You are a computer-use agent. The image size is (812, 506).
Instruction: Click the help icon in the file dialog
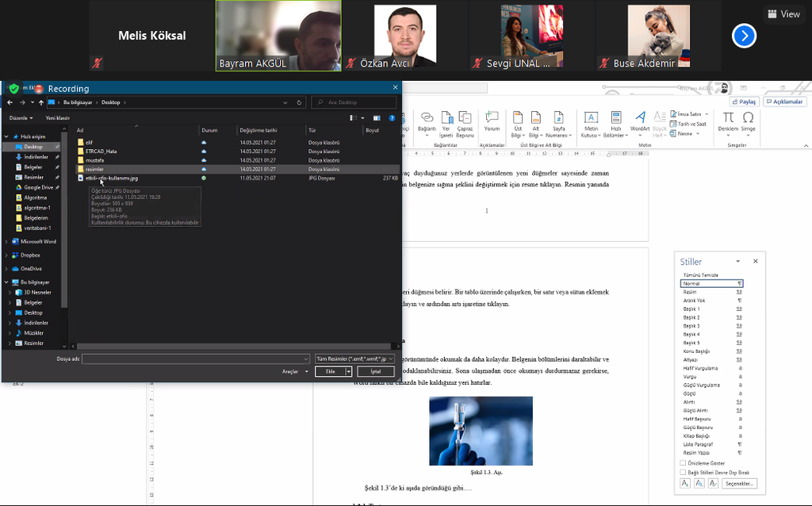(392, 118)
